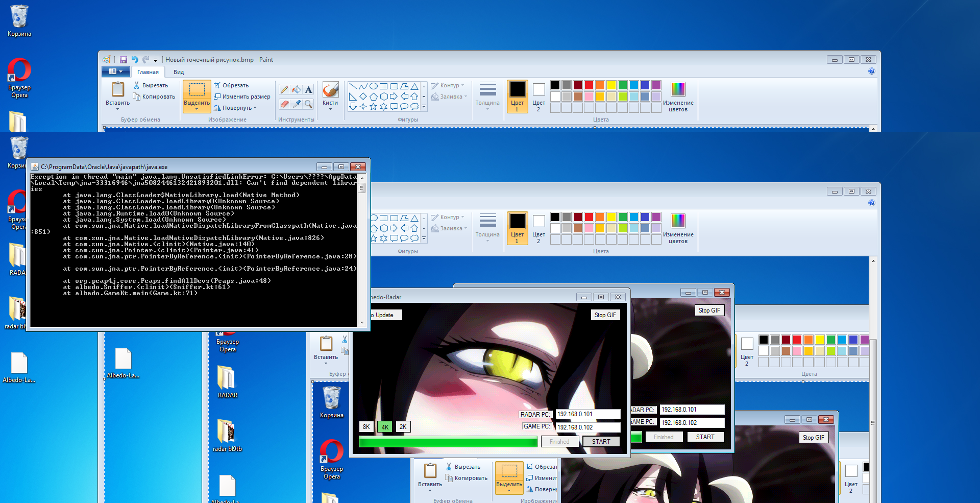Click the blue Help icon in top Paint window

click(x=872, y=71)
